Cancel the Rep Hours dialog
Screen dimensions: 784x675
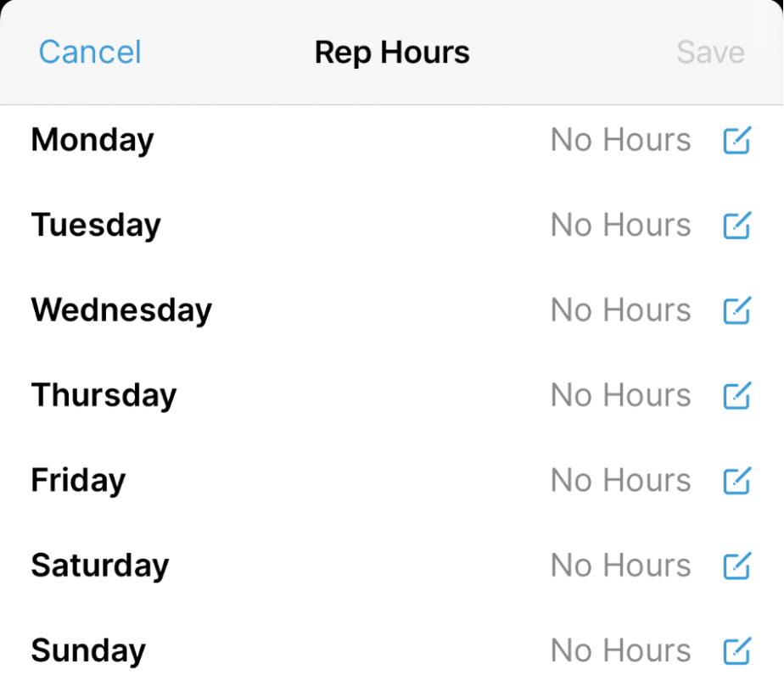[x=90, y=53]
